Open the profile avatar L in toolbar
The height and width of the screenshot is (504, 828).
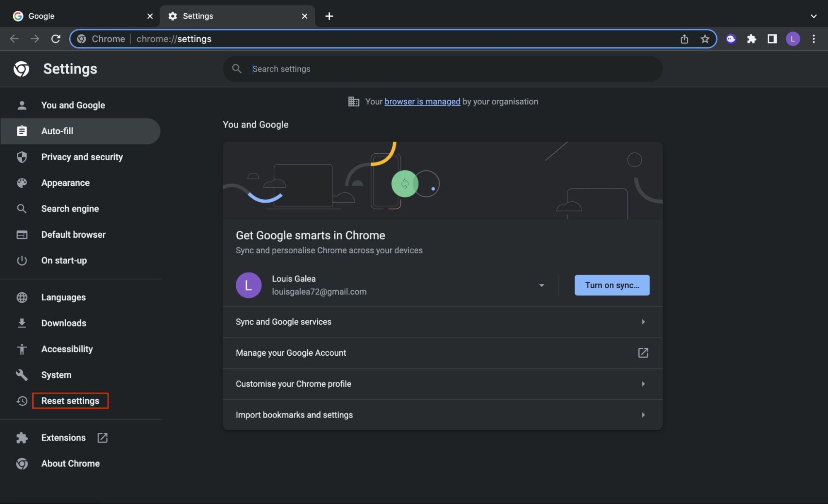[793, 39]
